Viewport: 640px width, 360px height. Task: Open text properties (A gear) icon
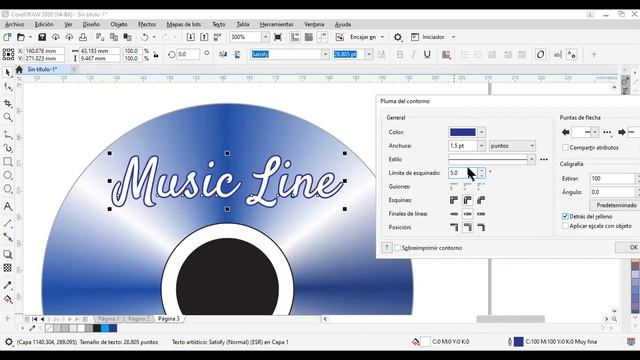pyautogui.click(x=572, y=54)
